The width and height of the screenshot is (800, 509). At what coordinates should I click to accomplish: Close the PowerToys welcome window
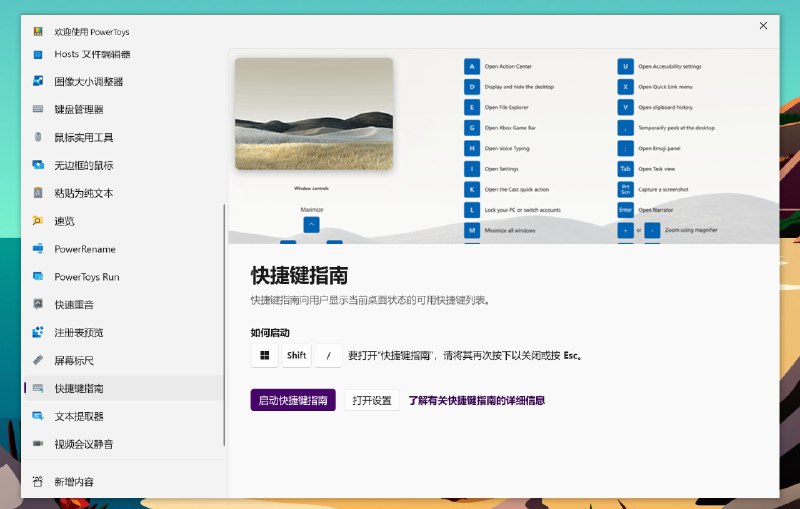click(763, 26)
